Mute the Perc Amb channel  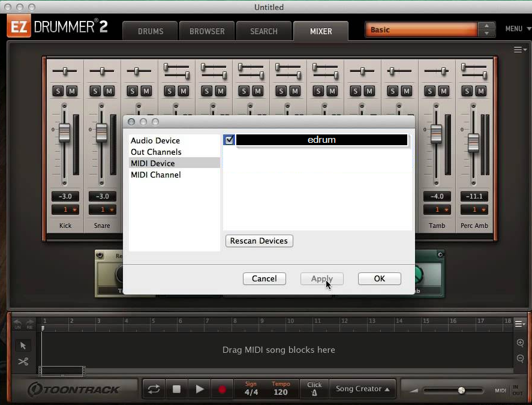481,91
